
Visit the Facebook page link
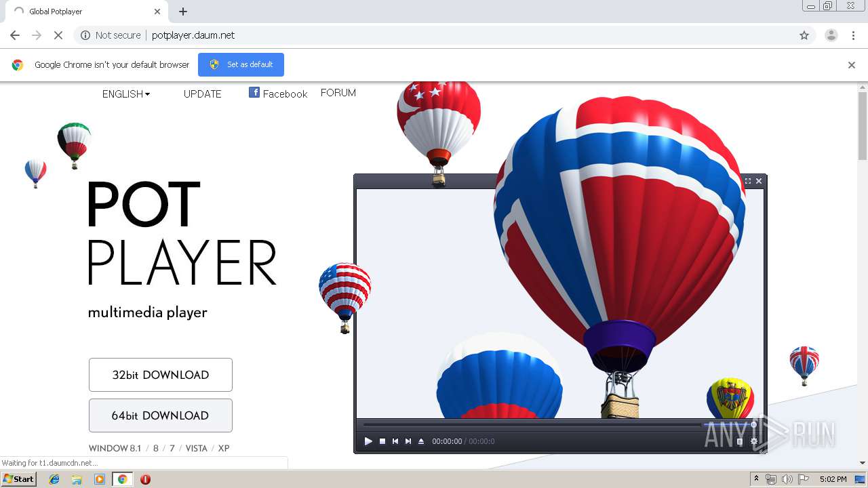click(278, 94)
